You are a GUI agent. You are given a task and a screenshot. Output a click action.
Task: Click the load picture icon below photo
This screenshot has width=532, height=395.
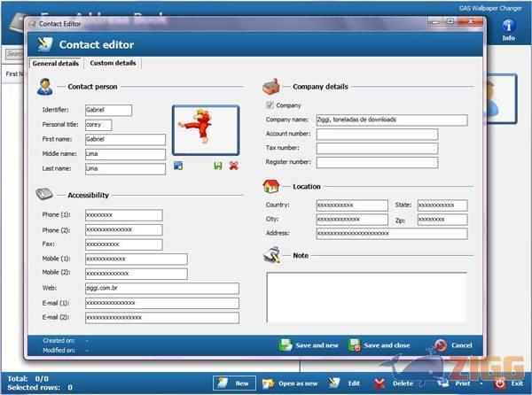click(178, 166)
